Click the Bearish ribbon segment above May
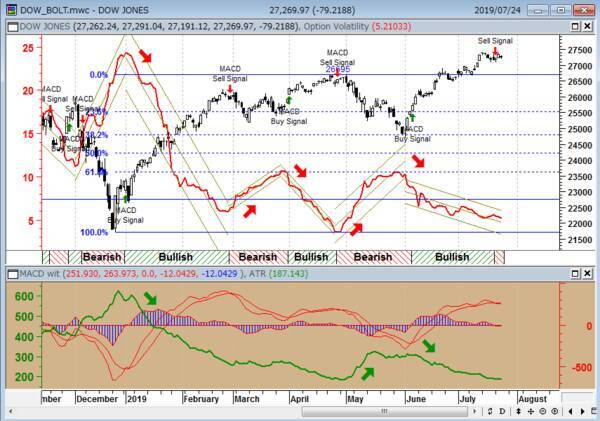Screen dimensions: 600x421 (374, 257)
